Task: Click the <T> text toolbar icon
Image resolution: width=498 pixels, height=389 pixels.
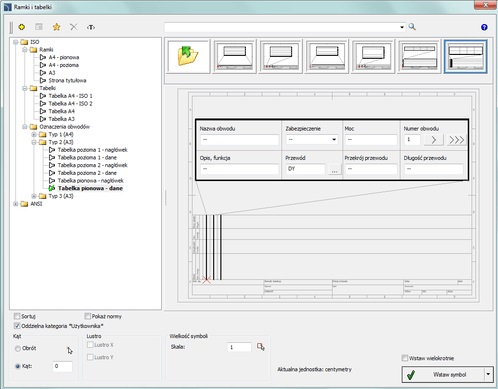Action: click(x=91, y=27)
